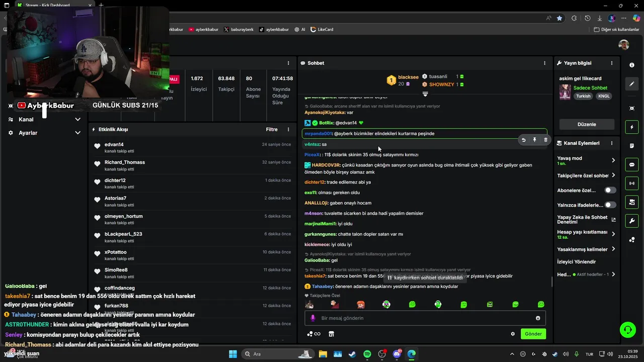644x362 pixels.
Task: Toggle the channel actions camera panel icon
Action: pyautogui.click(x=631, y=202)
